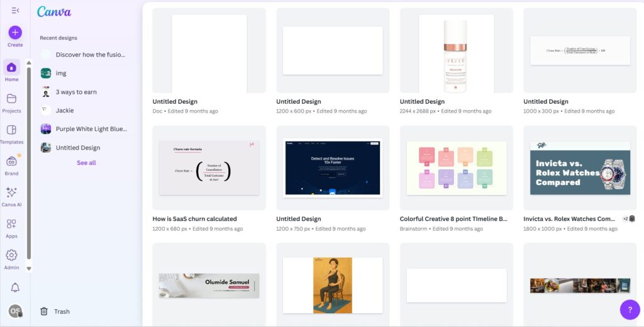The height and width of the screenshot is (327, 644).
Task: Open the Invicta vs. Rolex Watches thumbnail
Action: pos(580,168)
